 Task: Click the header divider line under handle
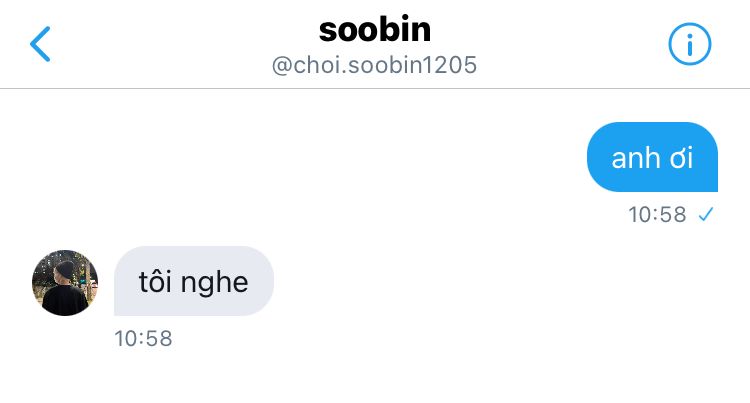tap(375, 88)
